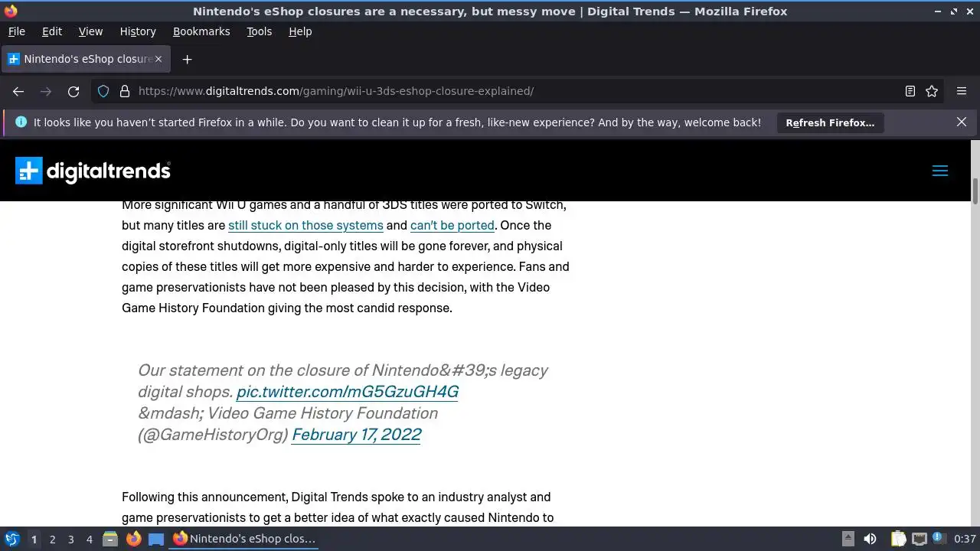
Task: Launch Firefox from the taskbar quick launcher
Action: point(133,539)
